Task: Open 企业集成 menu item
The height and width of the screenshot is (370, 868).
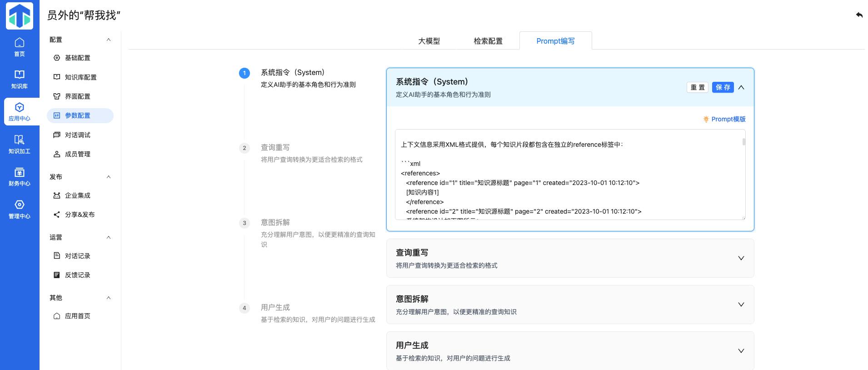Action: (80, 195)
